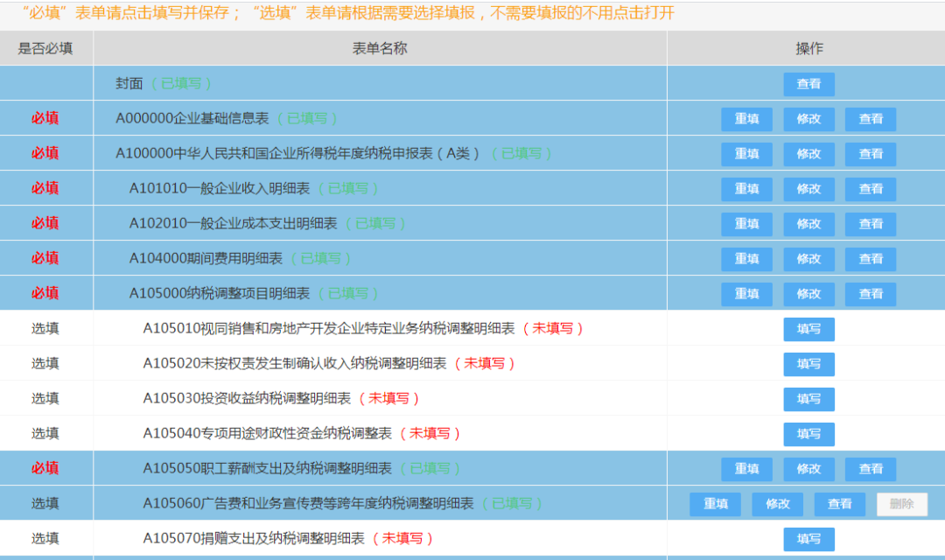Select form name A105030投资收益纳税调整明细表
The height and width of the screenshot is (560, 945).
pos(247,398)
